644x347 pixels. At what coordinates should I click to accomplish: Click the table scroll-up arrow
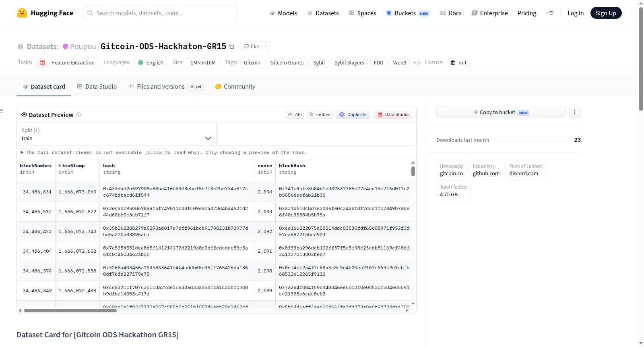pos(413,163)
